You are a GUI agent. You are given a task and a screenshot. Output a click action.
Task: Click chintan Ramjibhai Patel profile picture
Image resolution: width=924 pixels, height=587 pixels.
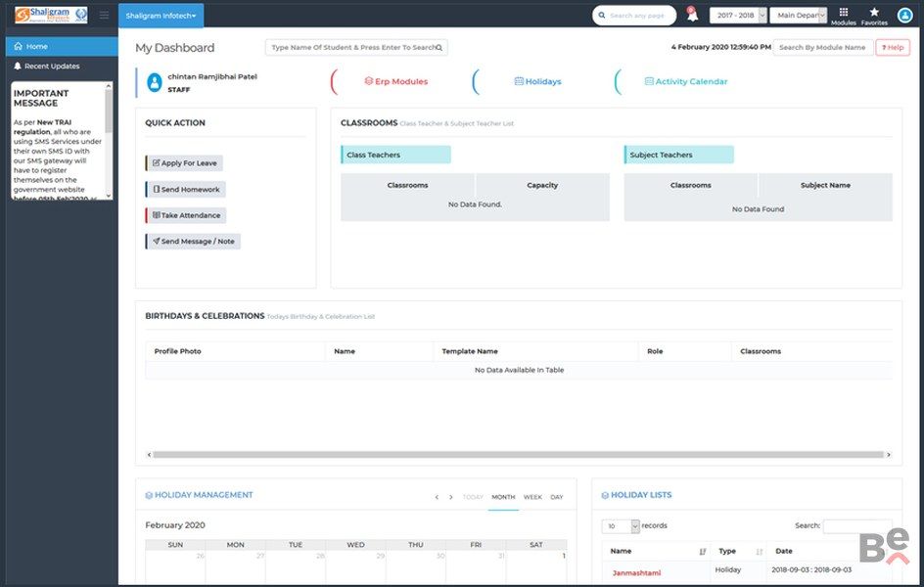click(155, 82)
